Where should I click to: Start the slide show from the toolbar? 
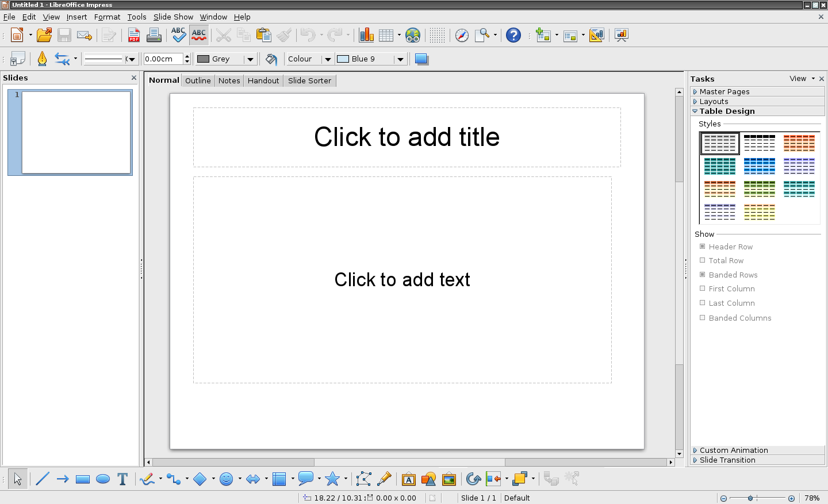pos(621,35)
